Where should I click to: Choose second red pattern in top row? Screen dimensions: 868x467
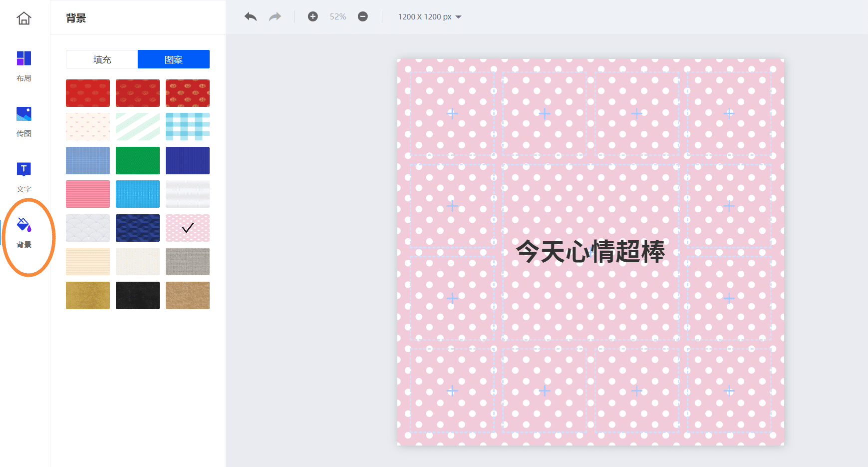click(x=138, y=93)
